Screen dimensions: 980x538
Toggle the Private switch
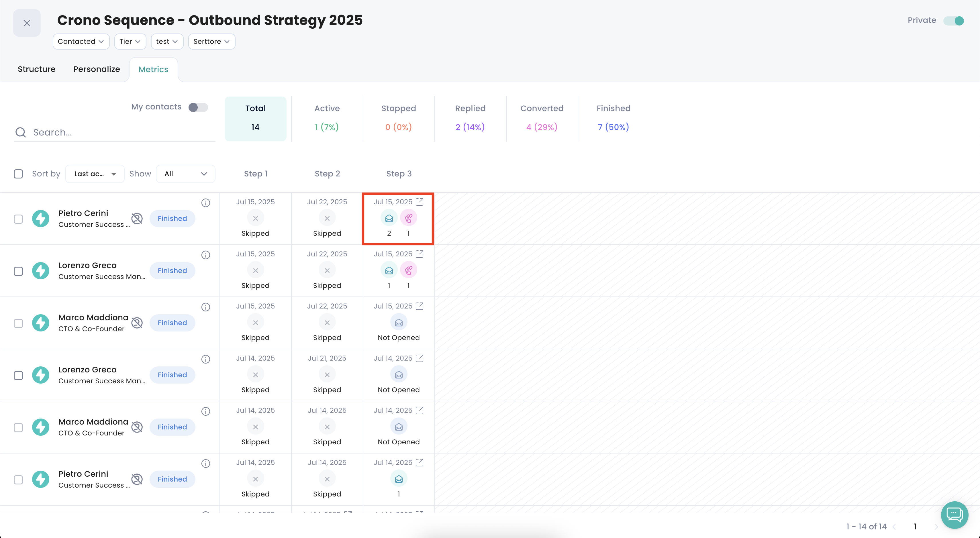[953, 21]
